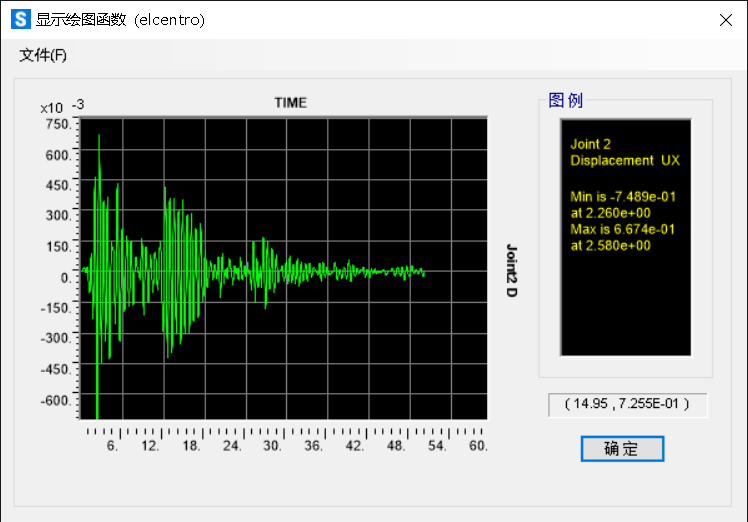
Task: Click the coordinate readout field (14.95, 7.255E-01)
Action: 627,404
